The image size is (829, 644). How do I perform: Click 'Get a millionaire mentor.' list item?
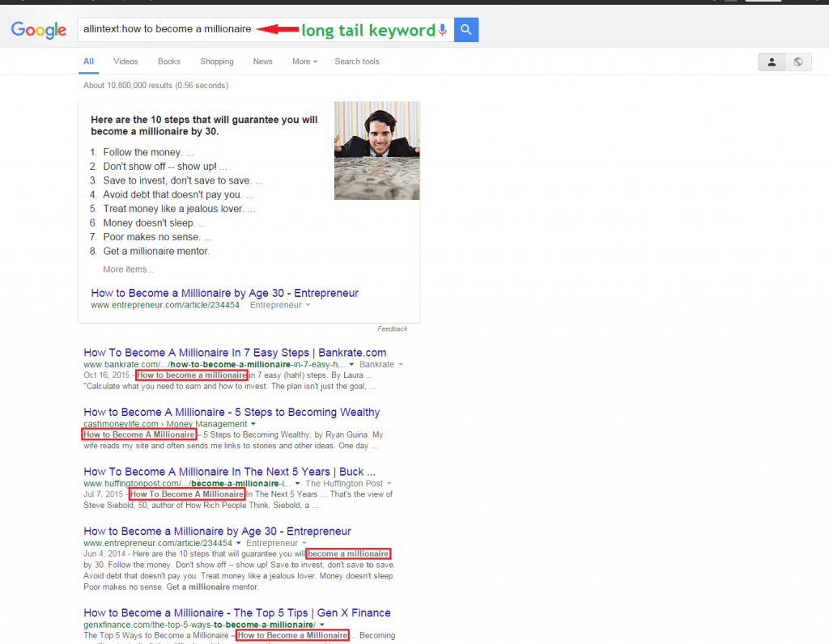(156, 251)
